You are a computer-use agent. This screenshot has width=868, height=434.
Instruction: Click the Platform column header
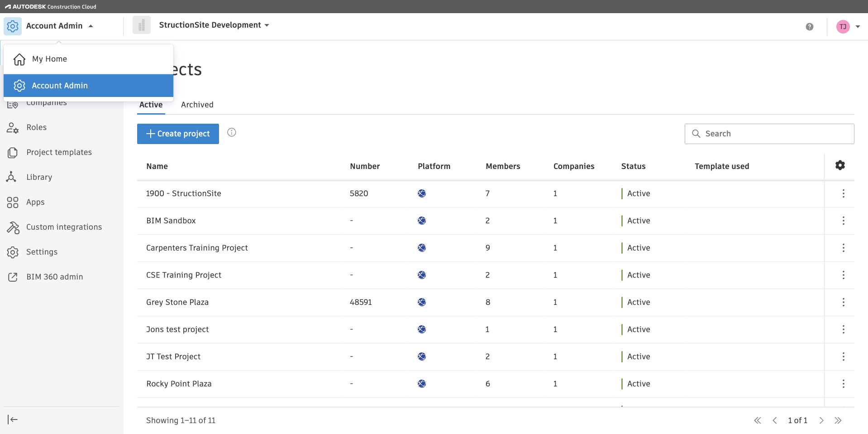pyautogui.click(x=434, y=166)
